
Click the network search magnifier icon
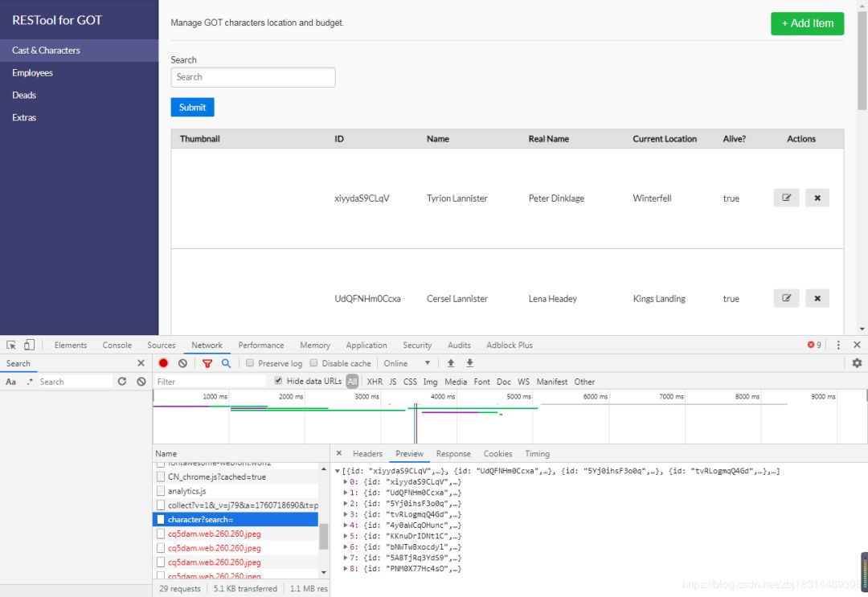point(226,363)
